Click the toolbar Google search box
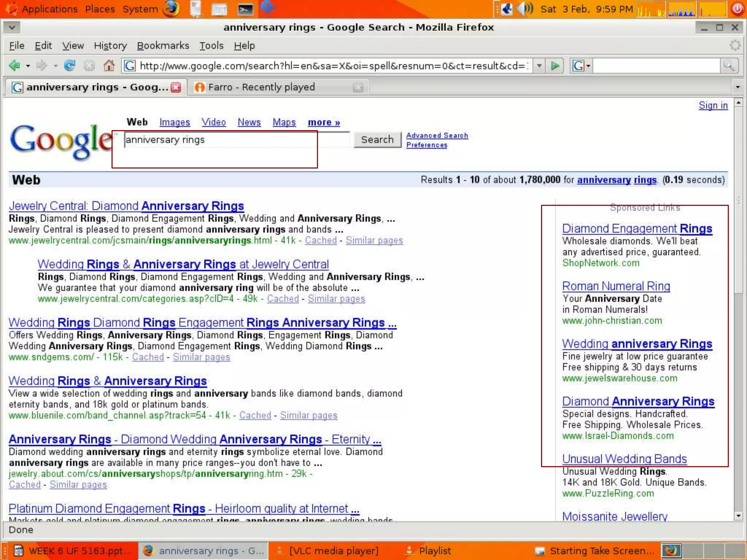 pyautogui.click(x=656, y=66)
